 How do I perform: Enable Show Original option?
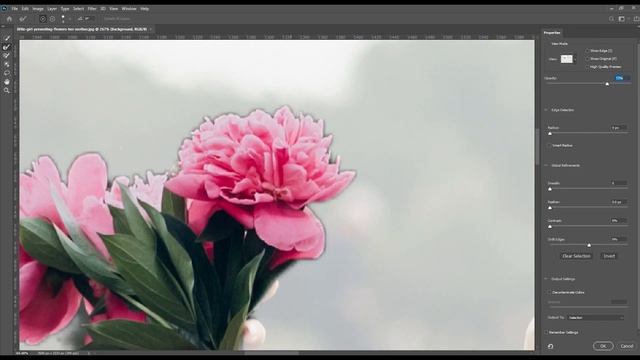point(588,59)
